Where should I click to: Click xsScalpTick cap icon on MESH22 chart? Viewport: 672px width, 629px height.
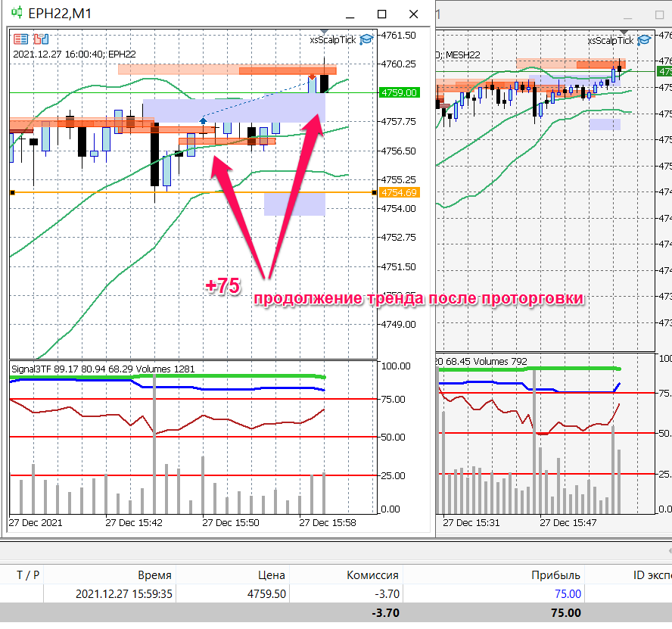tap(644, 40)
